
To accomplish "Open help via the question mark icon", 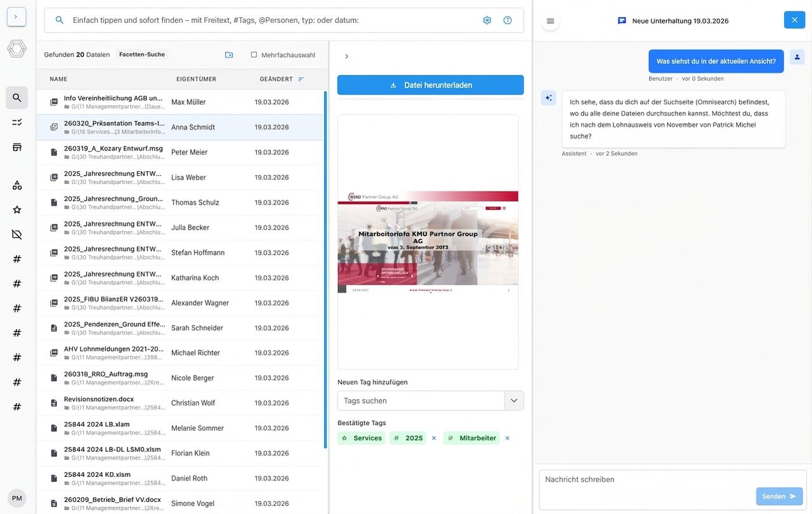I will pyautogui.click(x=507, y=20).
